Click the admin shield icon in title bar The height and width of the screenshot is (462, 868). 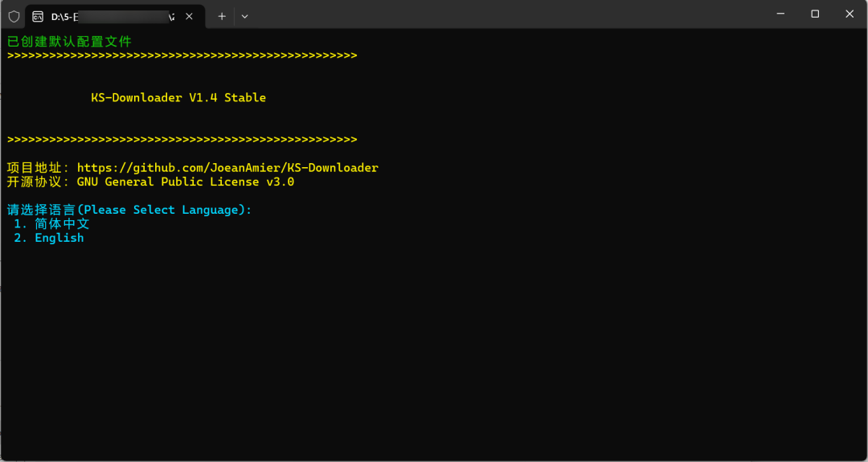(x=14, y=15)
